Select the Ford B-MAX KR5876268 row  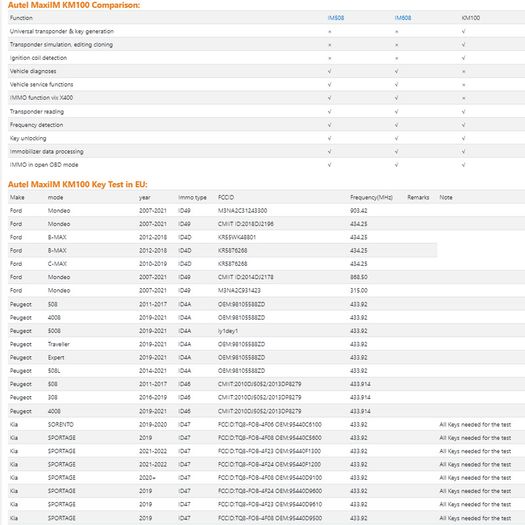point(222,250)
